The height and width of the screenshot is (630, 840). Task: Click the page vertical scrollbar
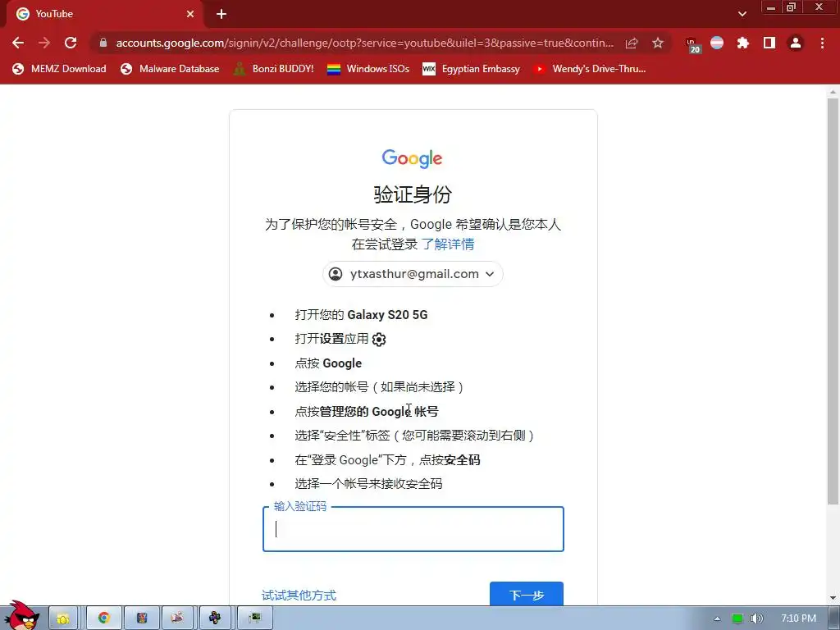point(833,300)
